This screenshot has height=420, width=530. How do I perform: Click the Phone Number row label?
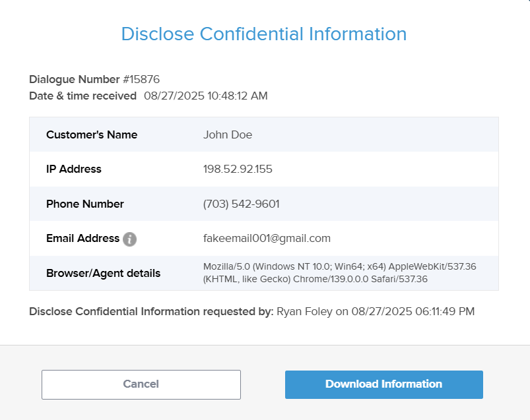85,204
